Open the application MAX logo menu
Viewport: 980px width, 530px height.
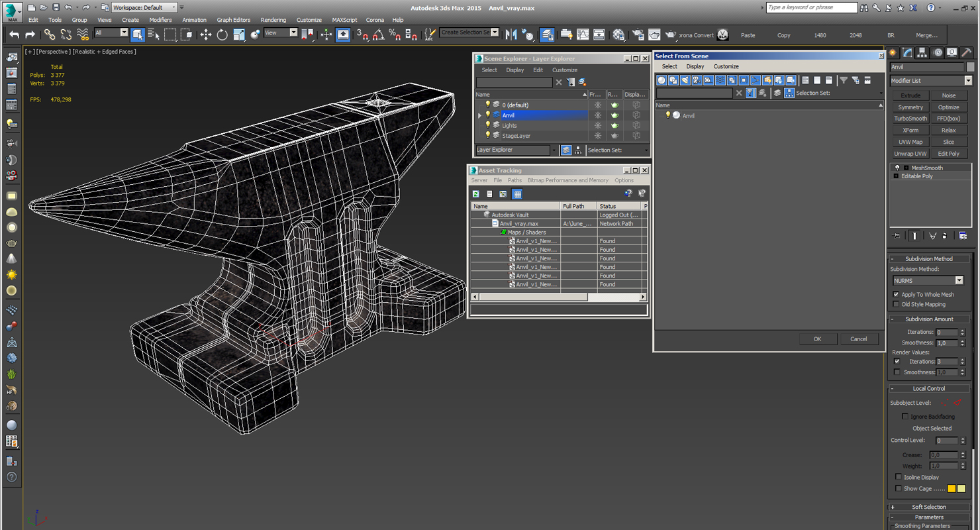click(12, 11)
